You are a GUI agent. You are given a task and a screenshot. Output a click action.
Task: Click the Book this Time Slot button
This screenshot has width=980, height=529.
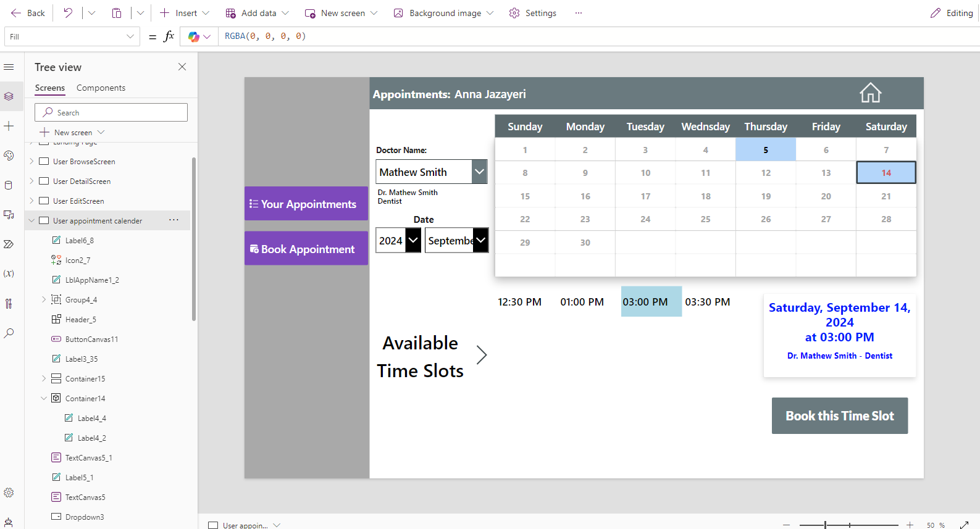(x=839, y=415)
